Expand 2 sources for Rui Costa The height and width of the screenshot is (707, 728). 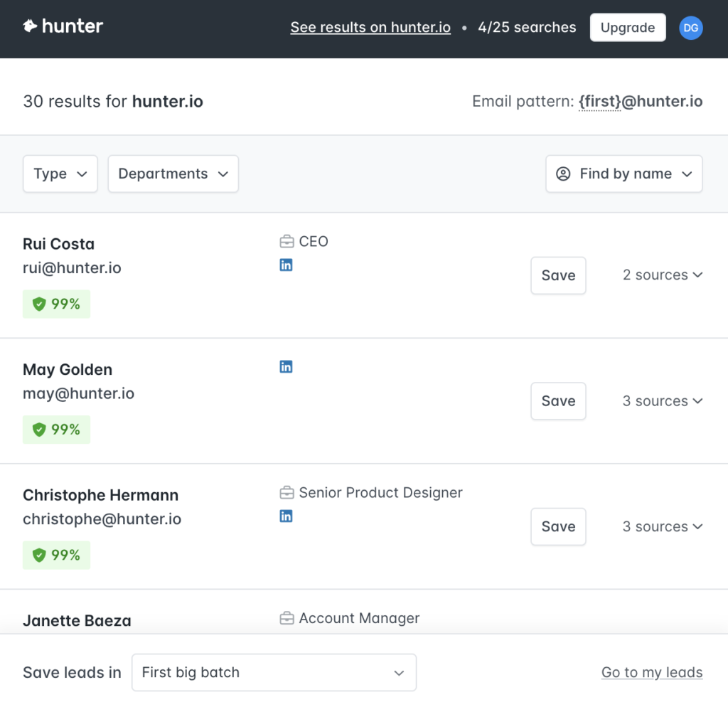pos(662,275)
